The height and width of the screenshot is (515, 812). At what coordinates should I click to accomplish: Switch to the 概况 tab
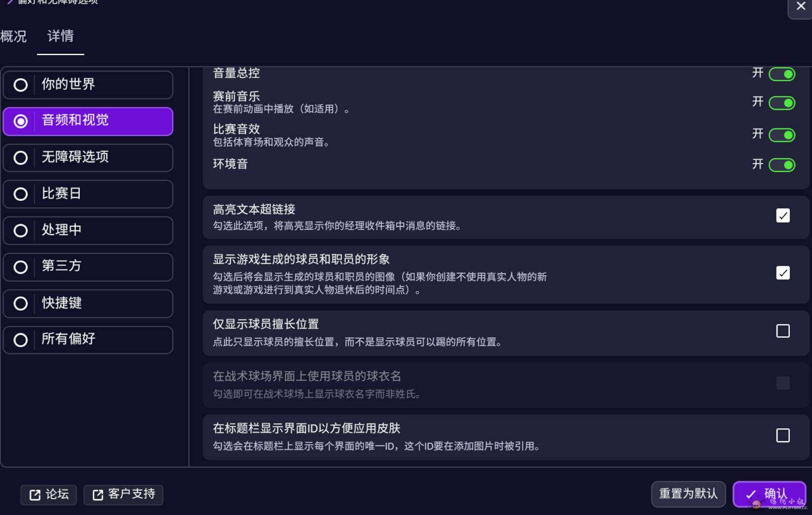[14, 36]
